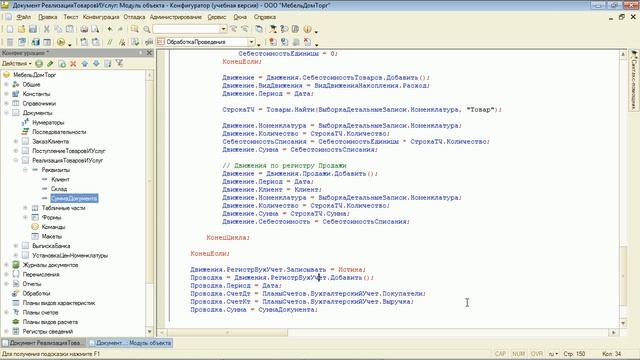
Task: Open the ОбработкаПроведения procedure dropdown
Action: point(251,42)
